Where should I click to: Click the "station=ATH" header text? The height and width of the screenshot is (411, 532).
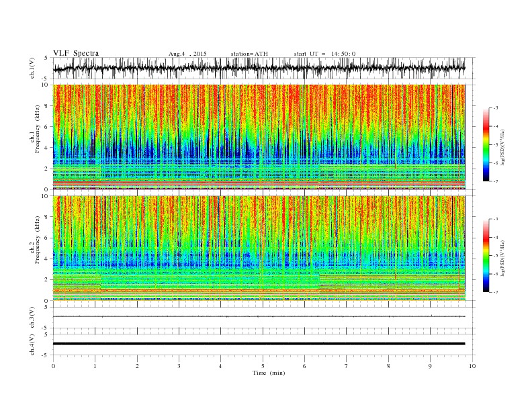coord(249,54)
